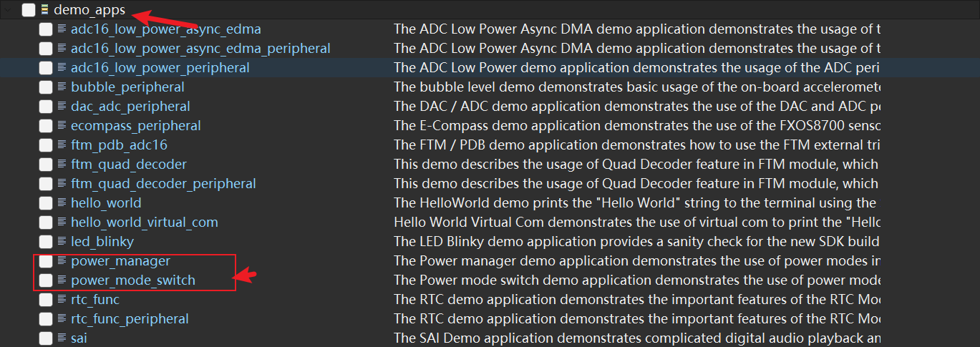
Task: Collapse the demo_apps tree group
Action: coord(9,10)
